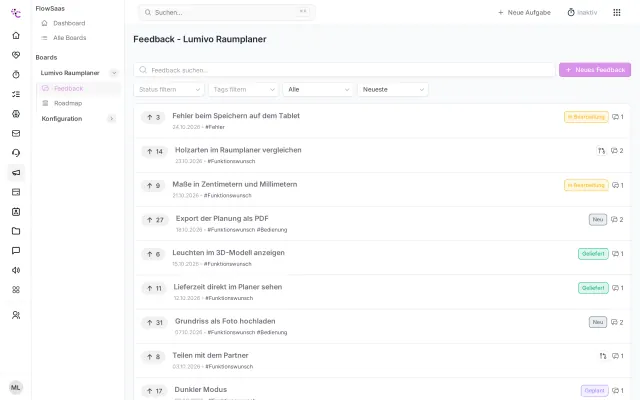
Task: Open the Konfiguration sidebar entry
Action: (x=62, y=119)
